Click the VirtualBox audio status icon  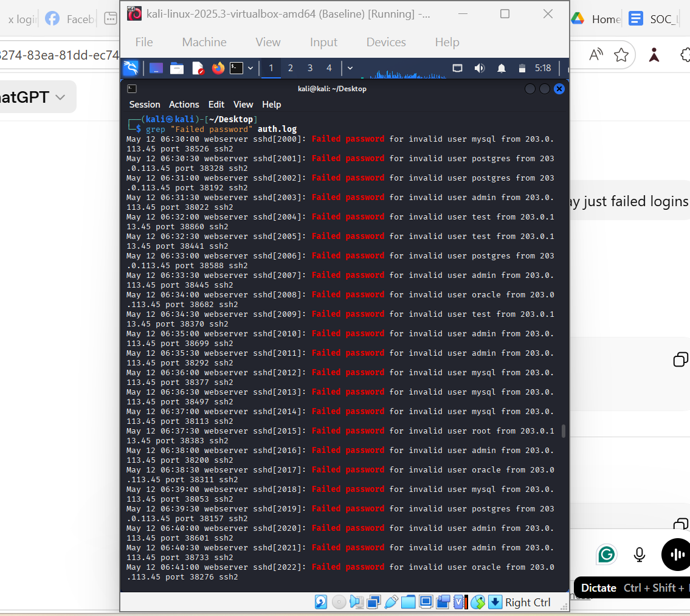356,602
